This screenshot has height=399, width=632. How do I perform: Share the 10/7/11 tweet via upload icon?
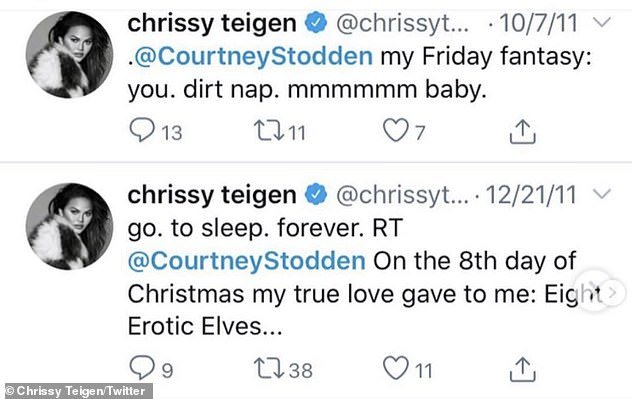[522, 131]
